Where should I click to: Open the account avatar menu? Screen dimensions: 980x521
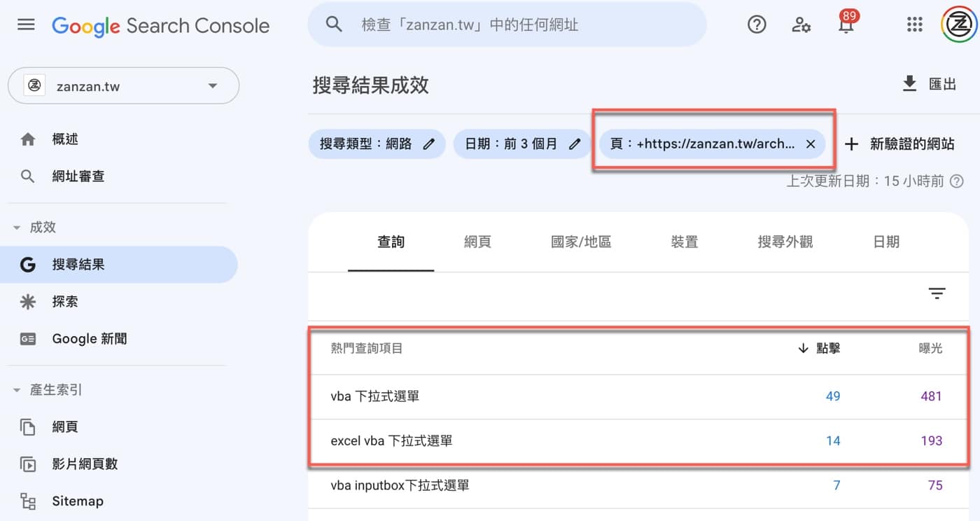tap(958, 25)
